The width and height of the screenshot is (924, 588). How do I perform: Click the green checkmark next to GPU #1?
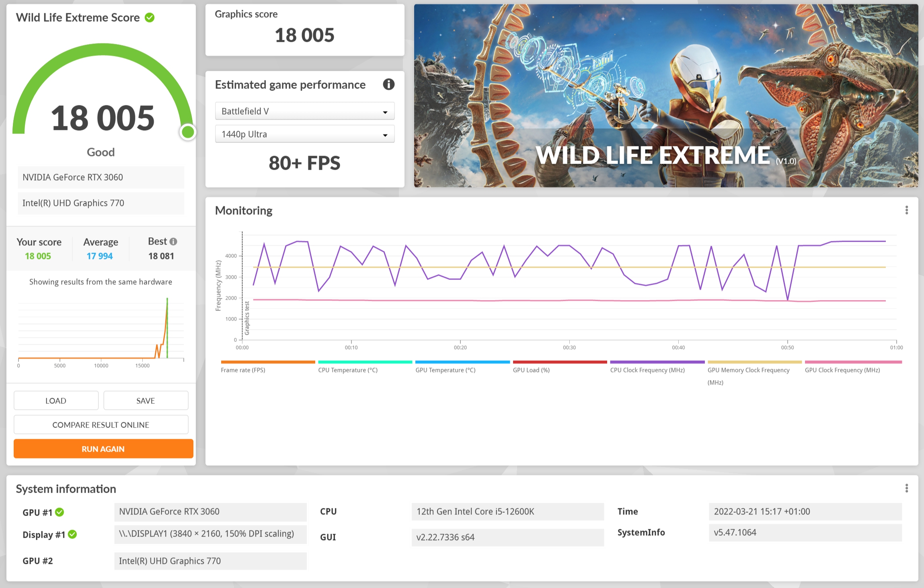coord(60,512)
